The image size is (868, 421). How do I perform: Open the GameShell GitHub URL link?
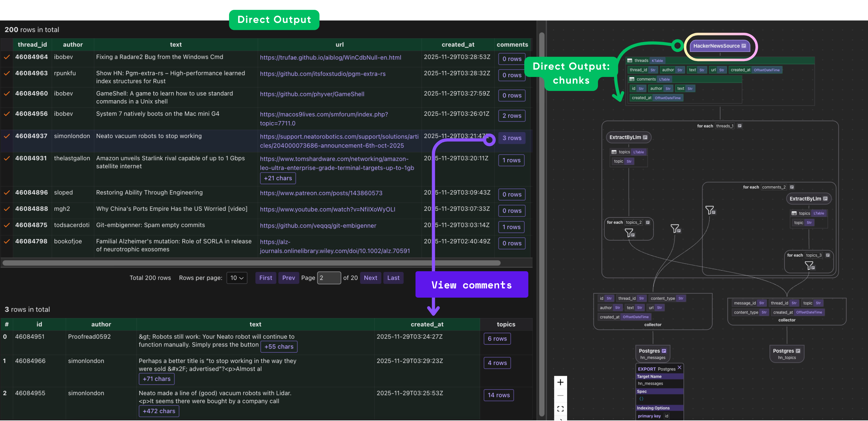tap(312, 94)
